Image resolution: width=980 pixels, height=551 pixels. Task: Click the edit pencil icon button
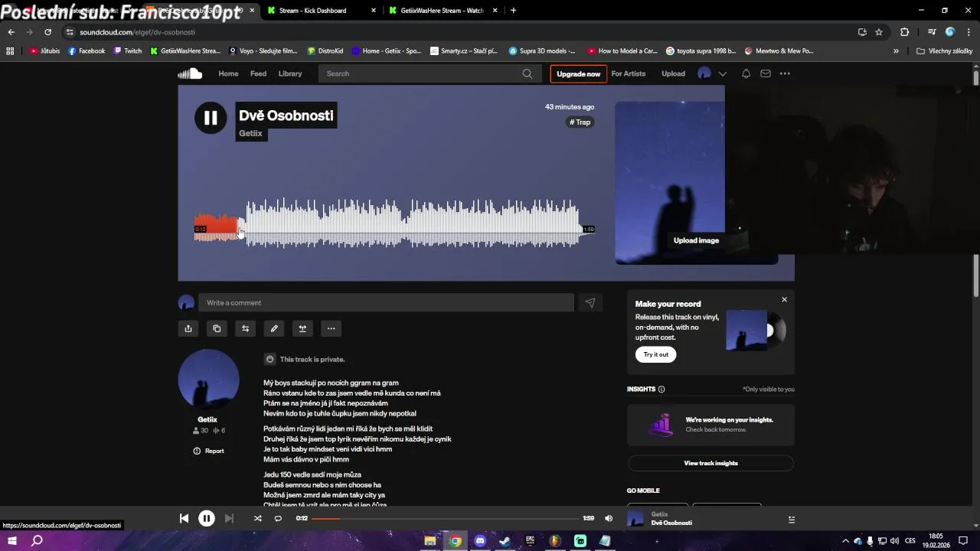(x=274, y=328)
